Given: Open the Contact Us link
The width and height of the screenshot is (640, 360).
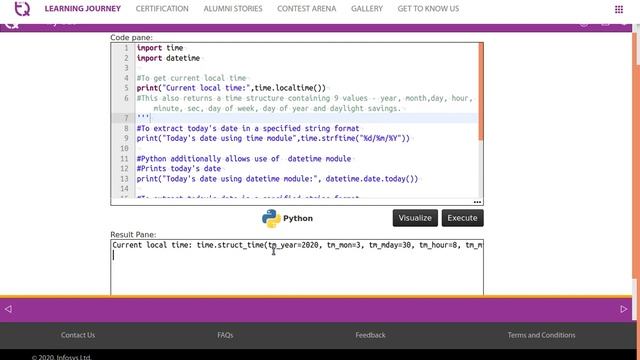Looking at the screenshot, I should pyautogui.click(x=78, y=335).
